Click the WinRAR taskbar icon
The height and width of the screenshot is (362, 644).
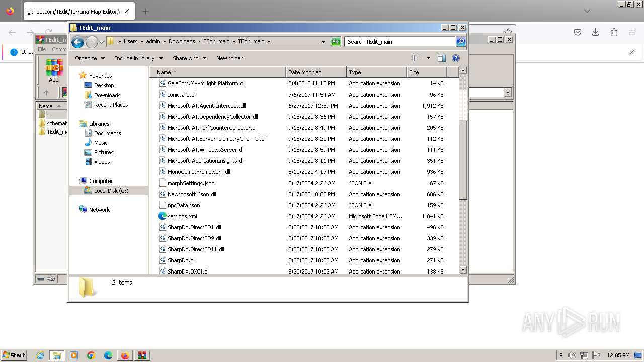coord(142,355)
